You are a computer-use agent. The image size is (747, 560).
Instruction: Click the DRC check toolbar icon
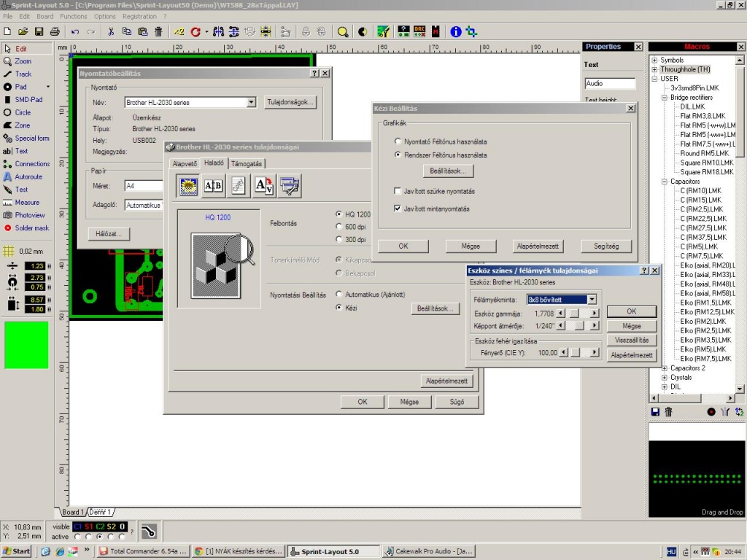[419, 32]
